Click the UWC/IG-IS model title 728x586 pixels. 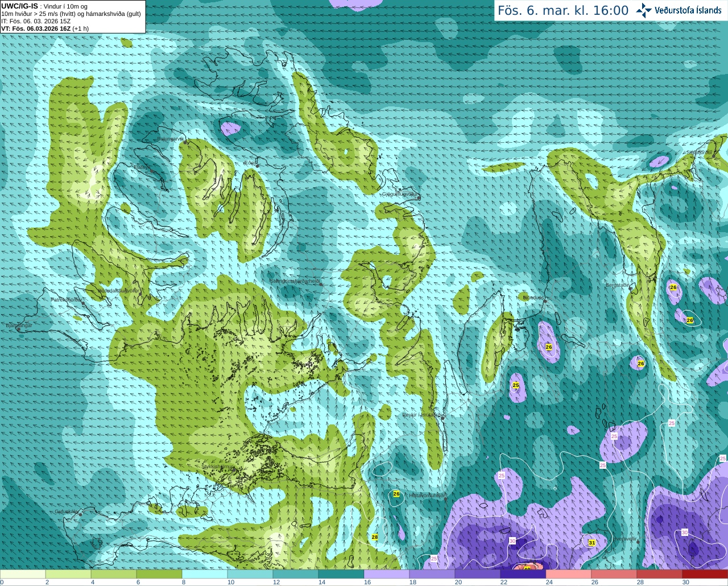[x=19, y=6]
